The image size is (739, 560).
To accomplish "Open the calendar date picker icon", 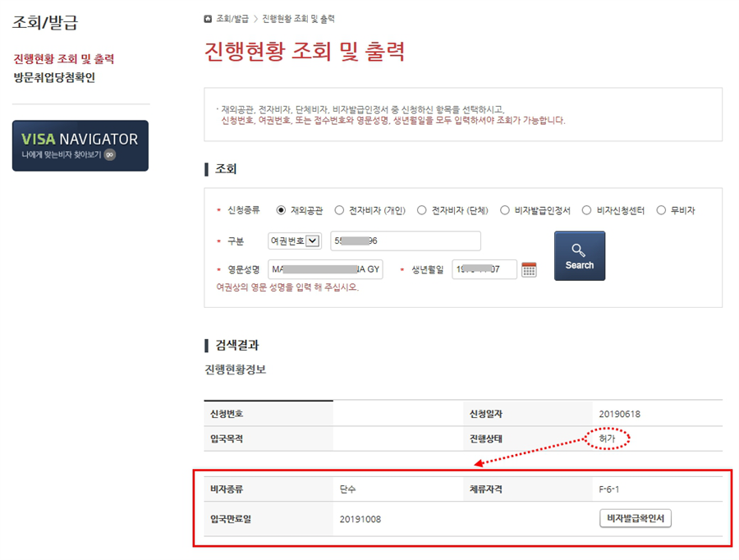I will pyautogui.click(x=529, y=269).
